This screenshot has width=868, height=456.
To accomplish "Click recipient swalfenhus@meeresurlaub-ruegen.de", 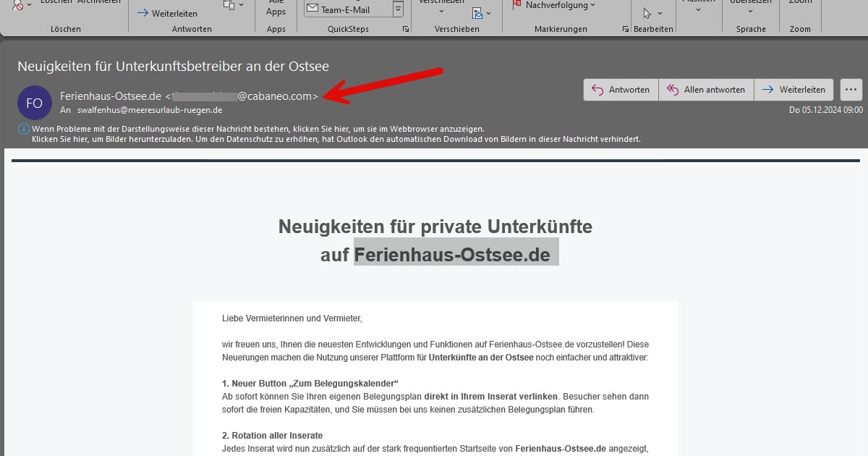I will (150, 110).
